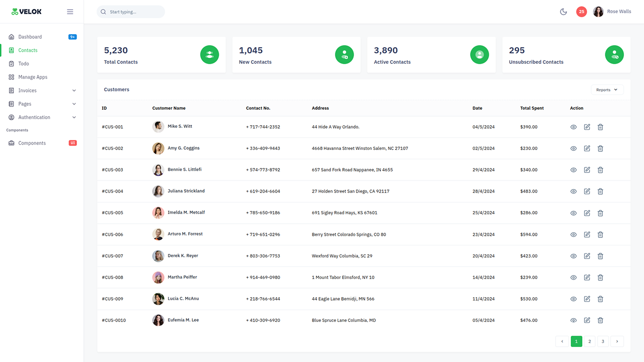Expand the Invoices sidebar menu

(26, 90)
